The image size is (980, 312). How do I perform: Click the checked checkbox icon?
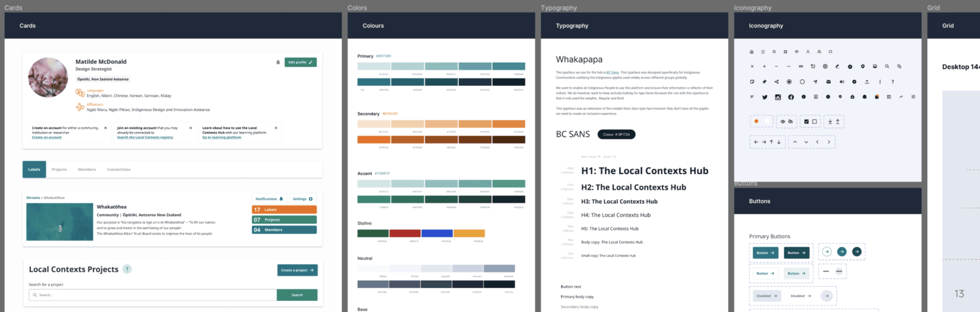[806, 122]
